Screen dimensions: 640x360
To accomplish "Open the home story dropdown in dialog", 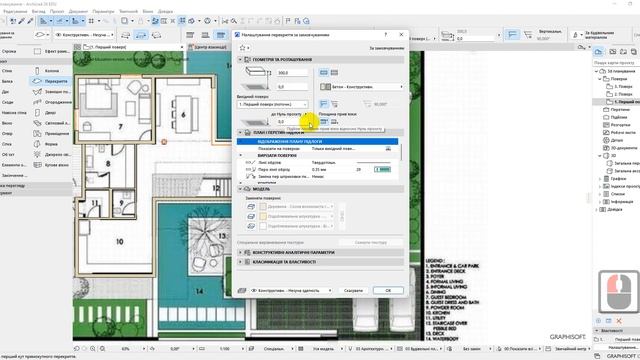I will 272,104.
